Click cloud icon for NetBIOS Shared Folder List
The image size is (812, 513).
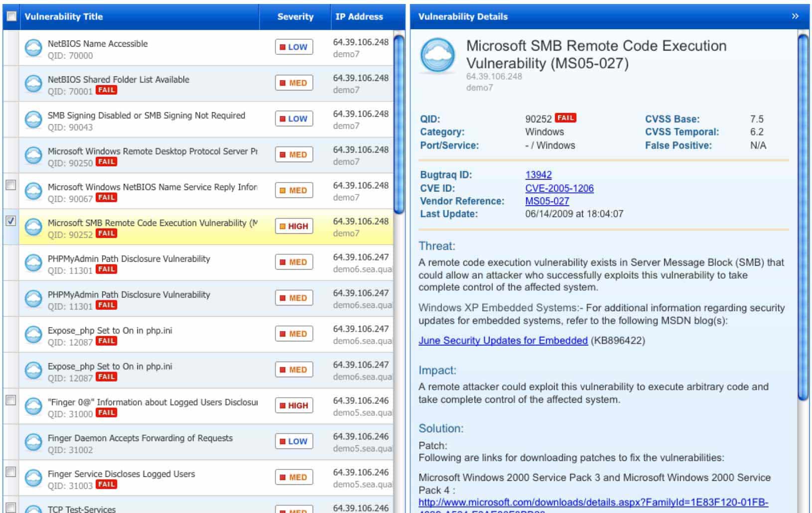(33, 84)
